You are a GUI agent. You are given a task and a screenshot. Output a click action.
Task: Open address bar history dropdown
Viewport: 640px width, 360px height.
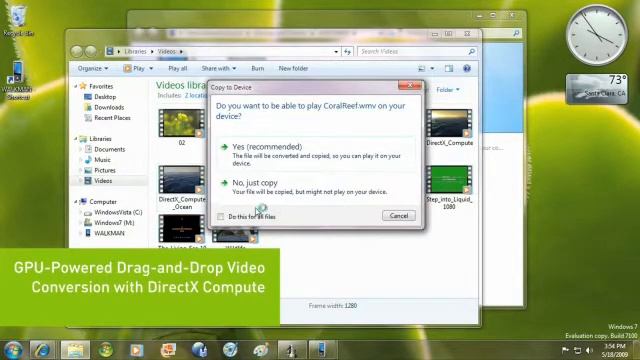[x=336, y=52]
